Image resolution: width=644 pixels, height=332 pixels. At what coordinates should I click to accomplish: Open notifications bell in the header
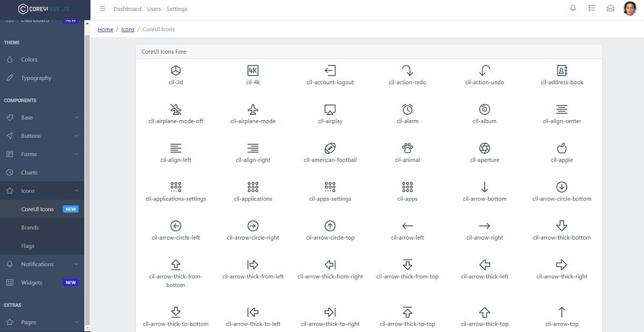coord(573,8)
